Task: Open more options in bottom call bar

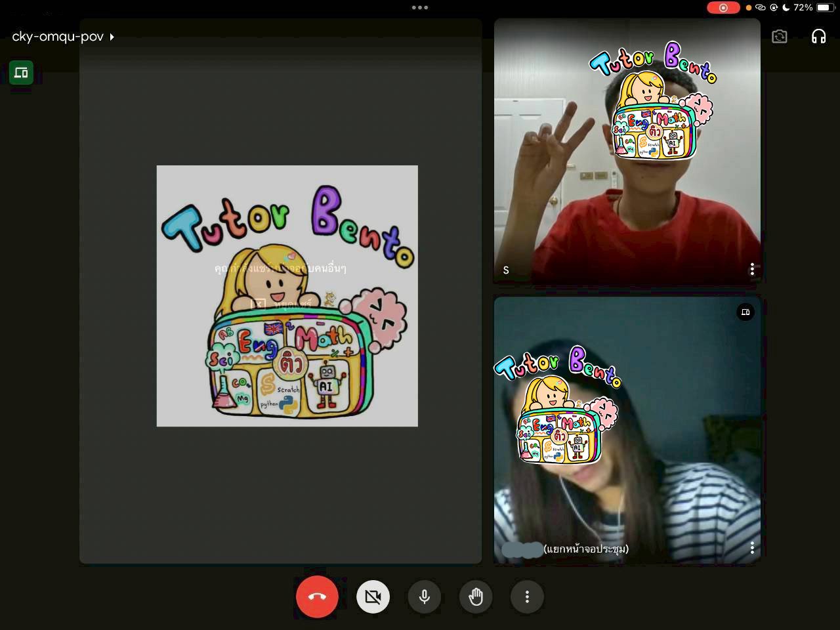Action: (x=527, y=597)
